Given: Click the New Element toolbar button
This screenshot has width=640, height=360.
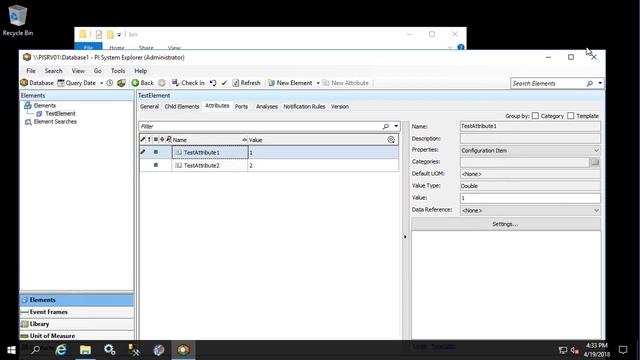Looking at the screenshot, I should click(290, 83).
